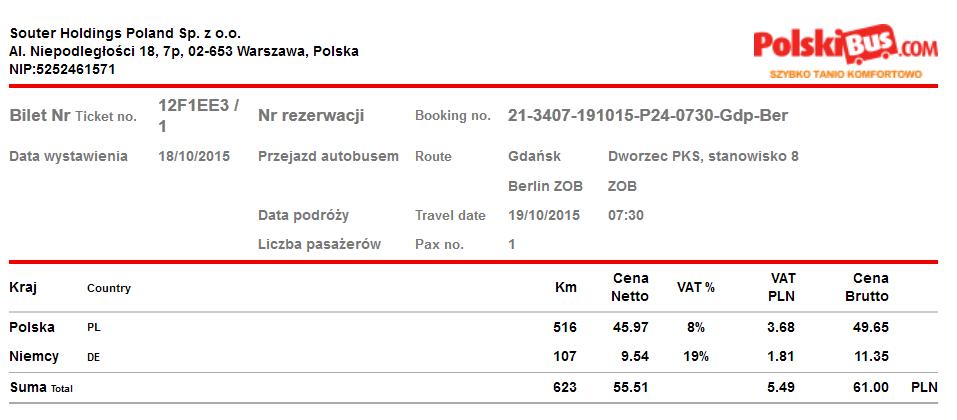Select the Dworzec PKS, stanowisko 8 text
Viewport: 957px width, 420px height.
pyautogui.click(x=703, y=156)
